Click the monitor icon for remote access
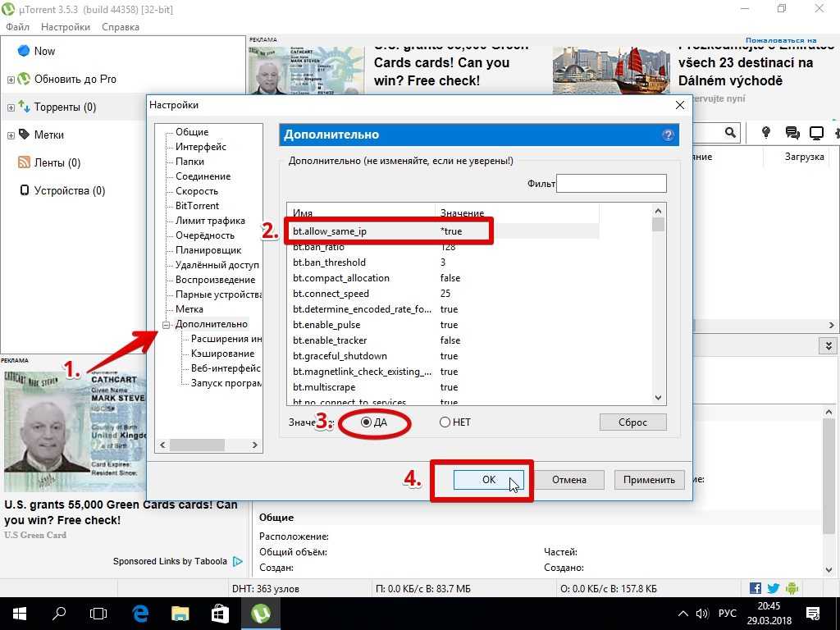Viewport: 840px width, 630px height. pyautogui.click(x=816, y=133)
